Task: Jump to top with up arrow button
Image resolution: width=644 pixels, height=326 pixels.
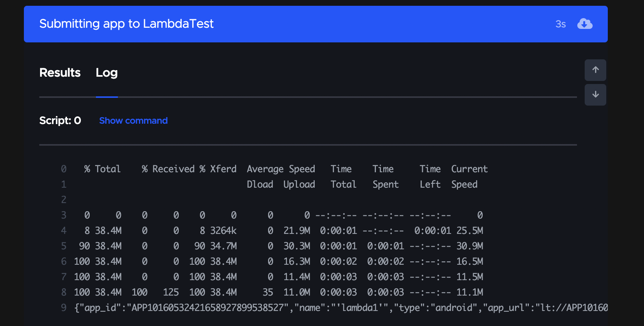Action: click(595, 70)
